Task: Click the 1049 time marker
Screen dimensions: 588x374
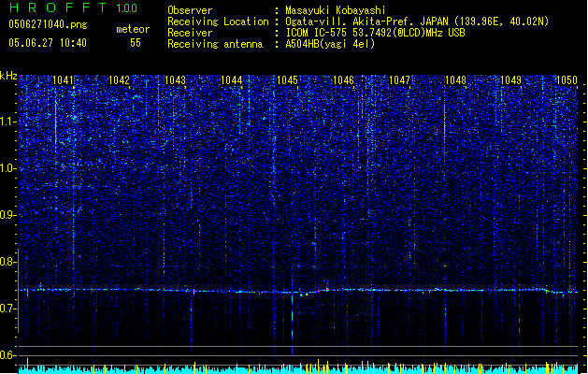Action: [511, 80]
